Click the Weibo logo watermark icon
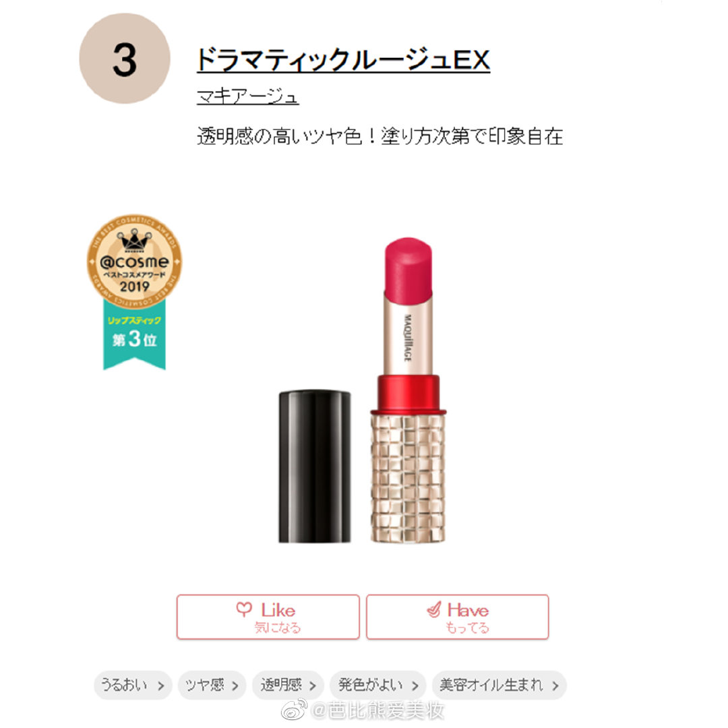The height and width of the screenshot is (728, 728). (295, 710)
